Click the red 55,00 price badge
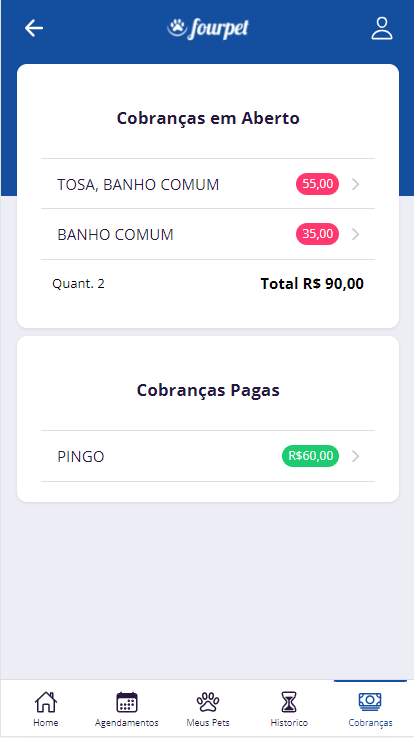 point(318,184)
